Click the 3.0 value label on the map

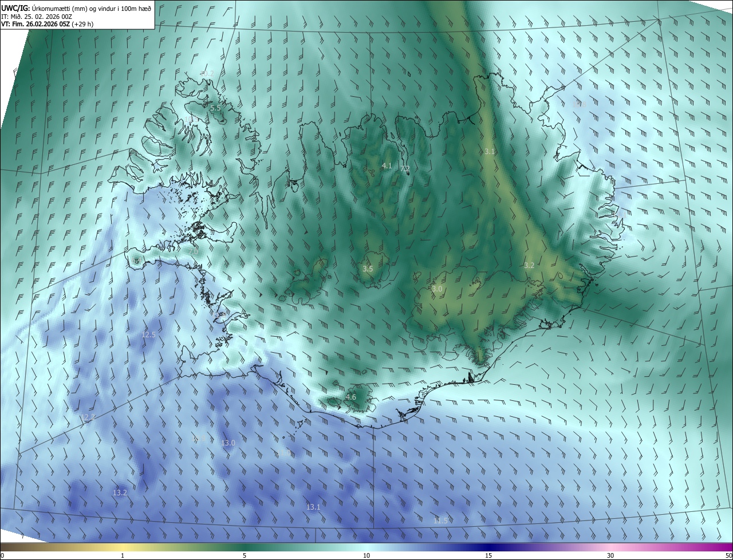pyautogui.click(x=437, y=289)
